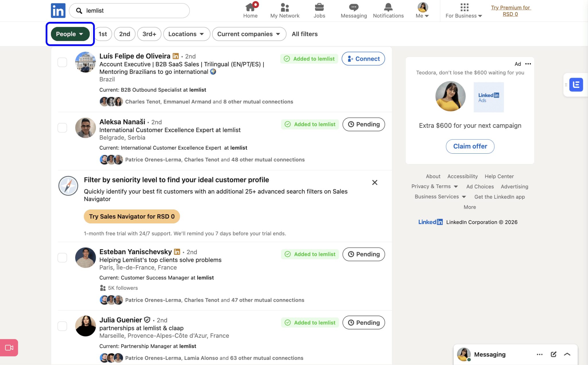Focus the lemlist search field
Screen dimensions: 588x365
click(x=129, y=11)
